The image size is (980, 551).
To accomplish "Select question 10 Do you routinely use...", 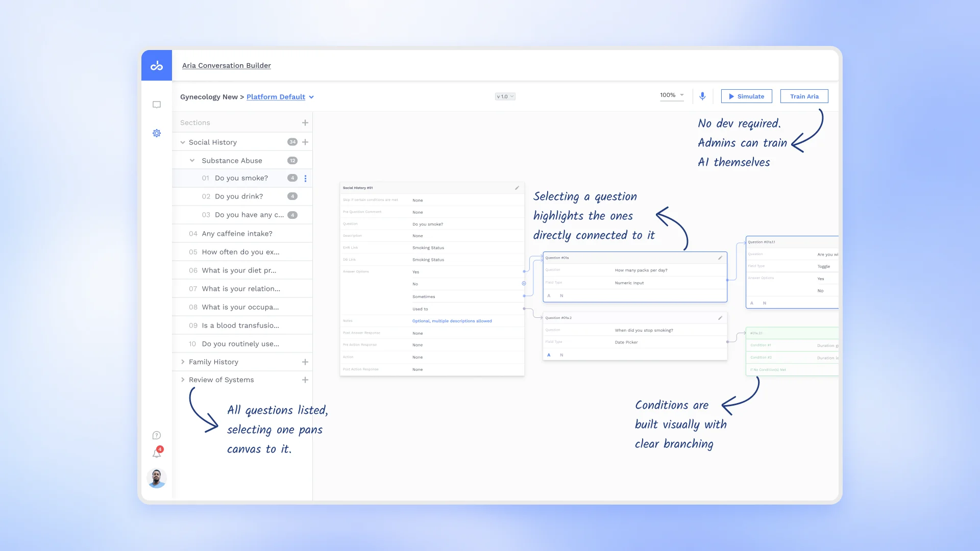I will (x=242, y=344).
